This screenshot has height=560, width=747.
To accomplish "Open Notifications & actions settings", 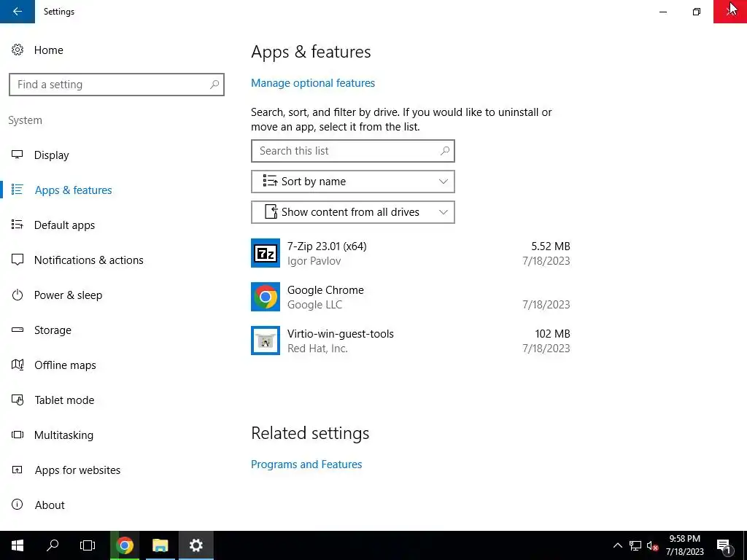I will pos(88,260).
